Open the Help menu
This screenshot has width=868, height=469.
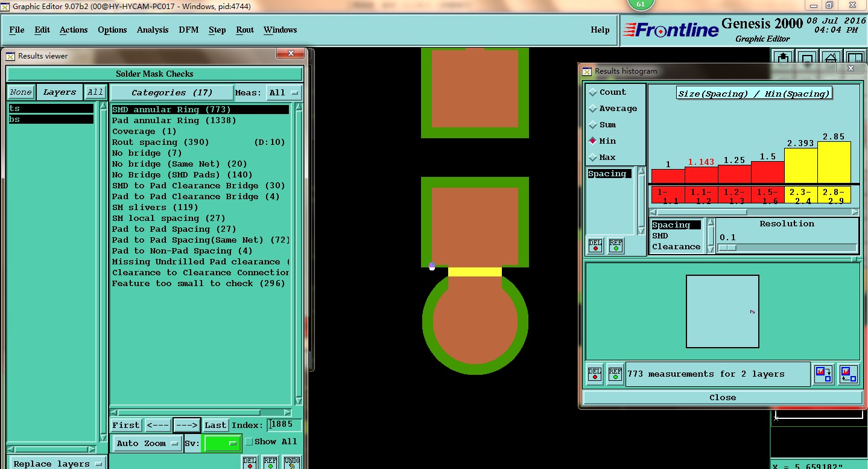point(600,30)
